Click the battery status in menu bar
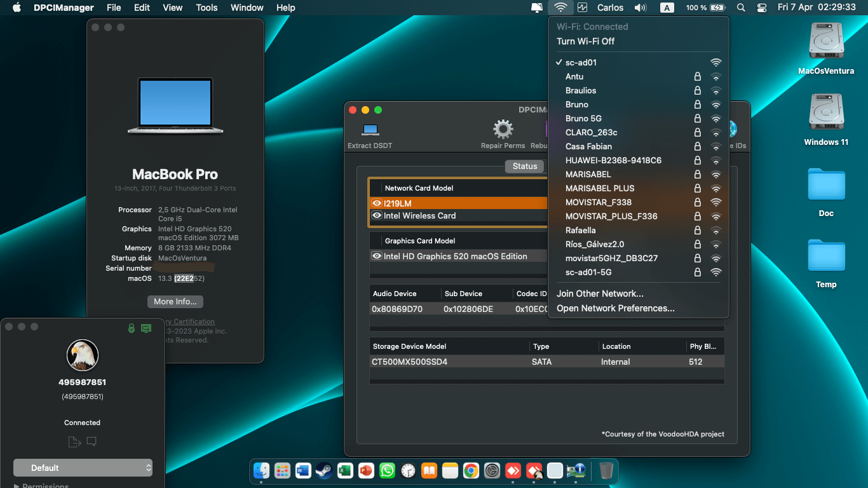The image size is (868, 488). pos(705,8)
